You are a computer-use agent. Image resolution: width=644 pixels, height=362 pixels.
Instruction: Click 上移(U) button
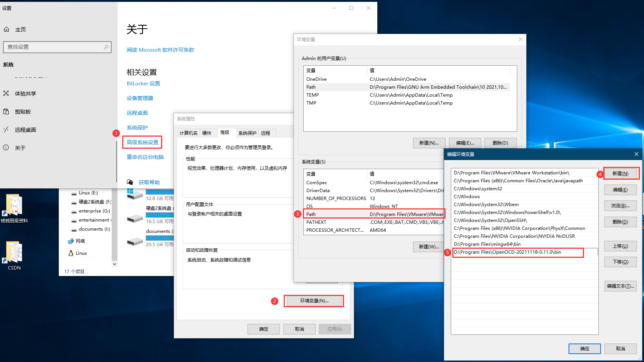[620, 246]
